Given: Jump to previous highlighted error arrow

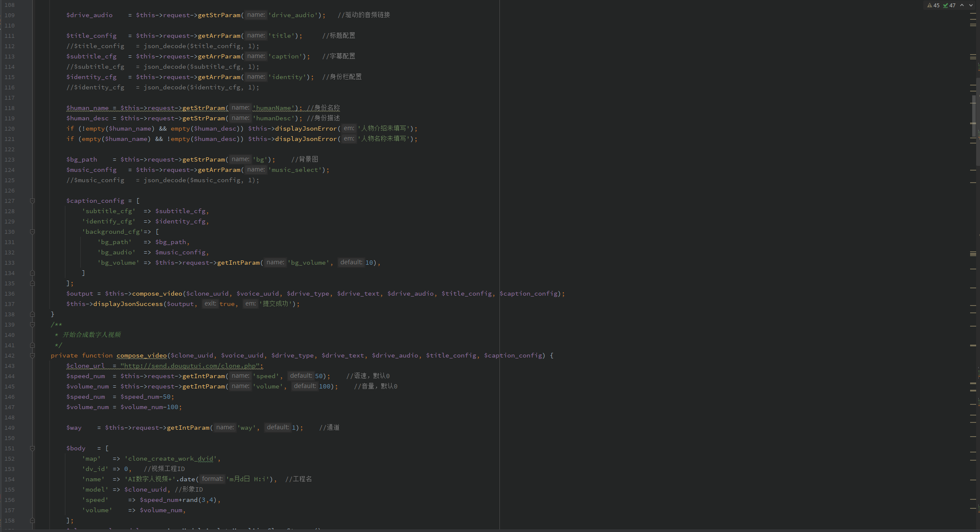Looking at the screenshot, I should pyautogui.click(x=962, y=6).
